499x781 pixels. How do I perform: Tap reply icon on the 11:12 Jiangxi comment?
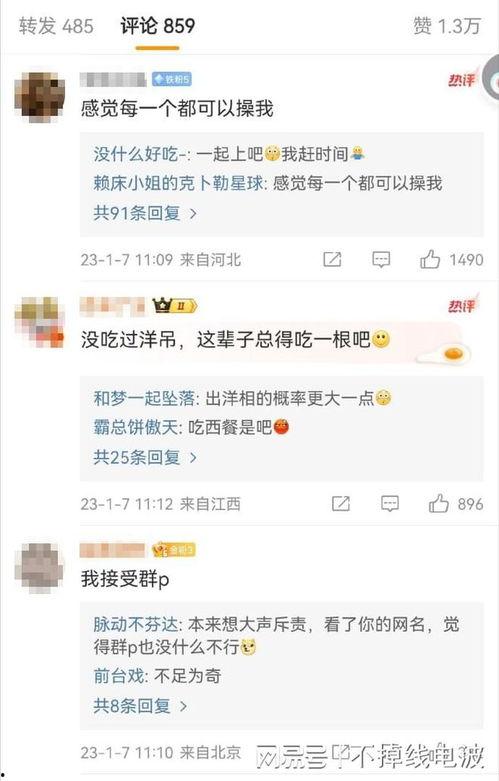tap(390, 504)
